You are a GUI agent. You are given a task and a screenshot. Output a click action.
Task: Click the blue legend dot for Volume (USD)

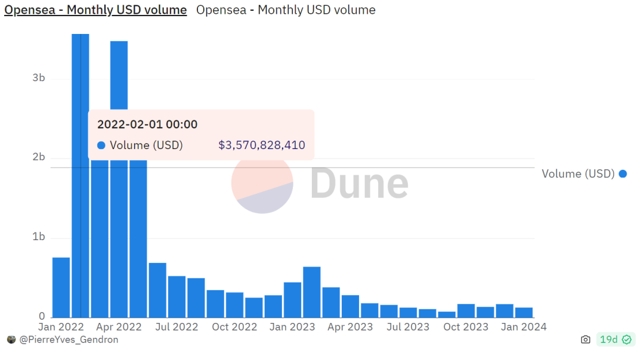(623, 174)
